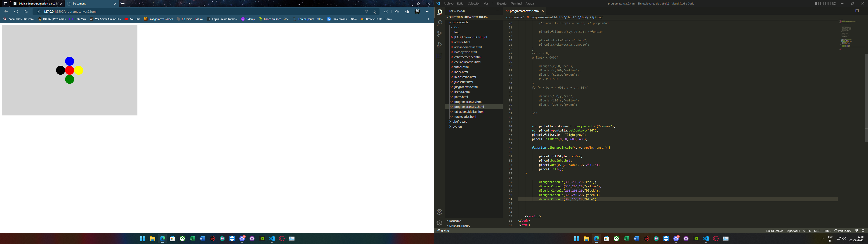Image resolution: width=868 pixels, height=244 pixels.
Task: Open Source Control view in VS Code
Action: tap(439, 34)
